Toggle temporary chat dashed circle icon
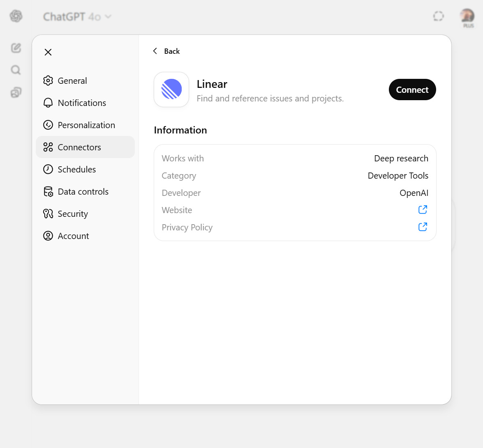Image resolution: width=483 pixels, height=448 pixels. 438,16
